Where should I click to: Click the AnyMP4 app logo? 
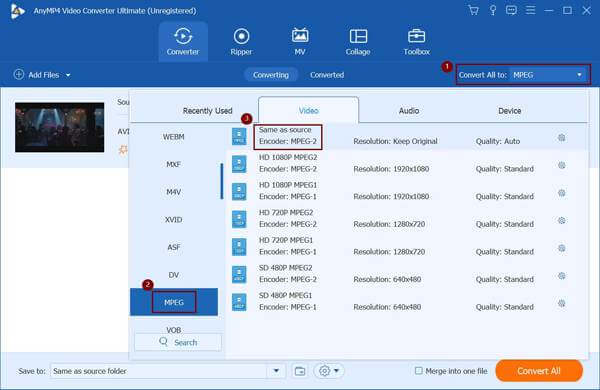[x=17, y=11]
